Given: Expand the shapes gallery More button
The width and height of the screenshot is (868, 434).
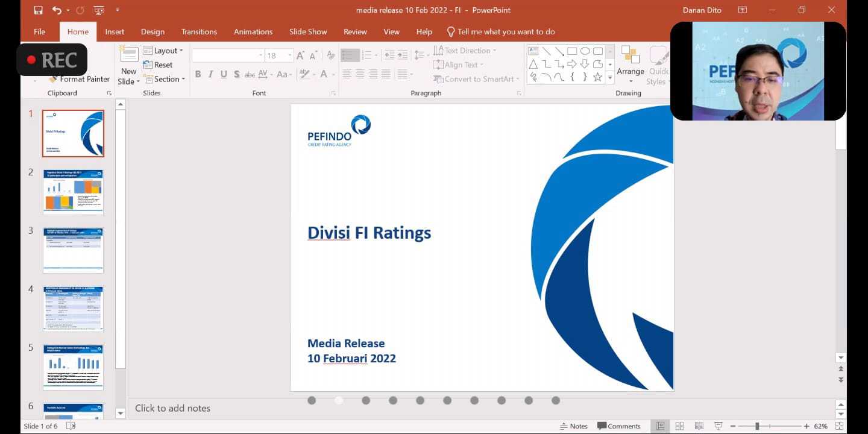Looking at the screenshot, I should pyautogui.click(x=610, y=77).
